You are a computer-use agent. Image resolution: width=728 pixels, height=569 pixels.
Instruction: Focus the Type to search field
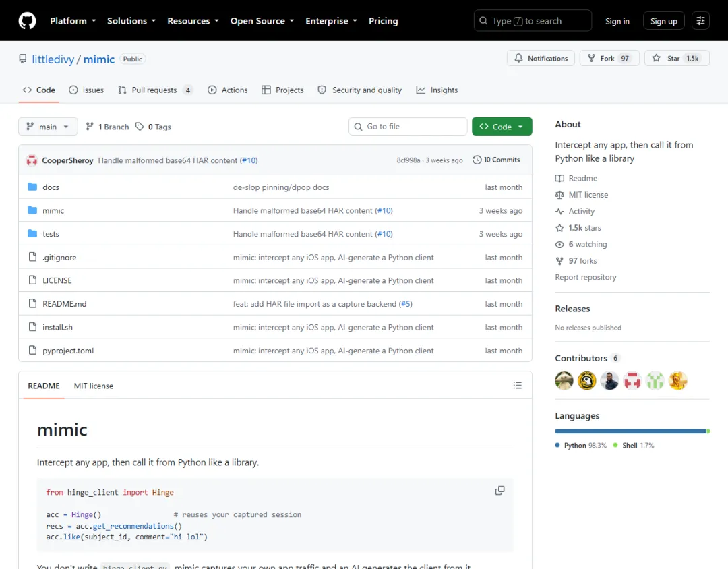[x=533, y=21]
